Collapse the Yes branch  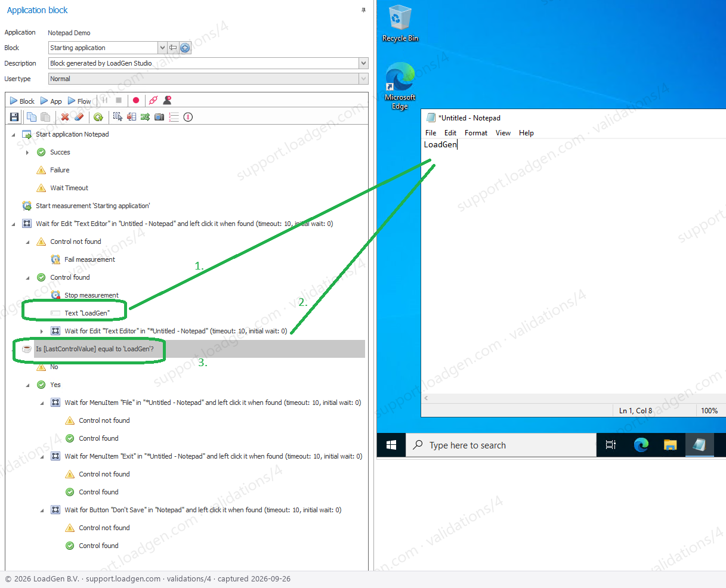[x=27, y=385]
